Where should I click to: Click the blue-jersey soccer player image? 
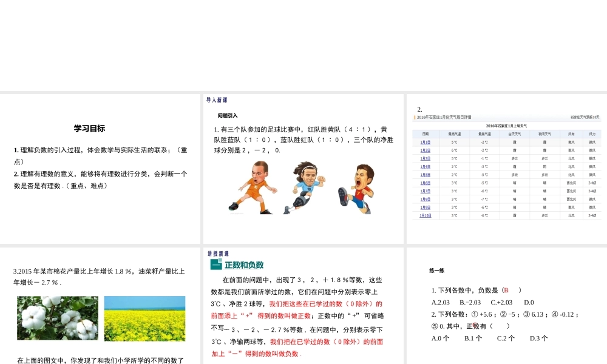coord(307,185)
